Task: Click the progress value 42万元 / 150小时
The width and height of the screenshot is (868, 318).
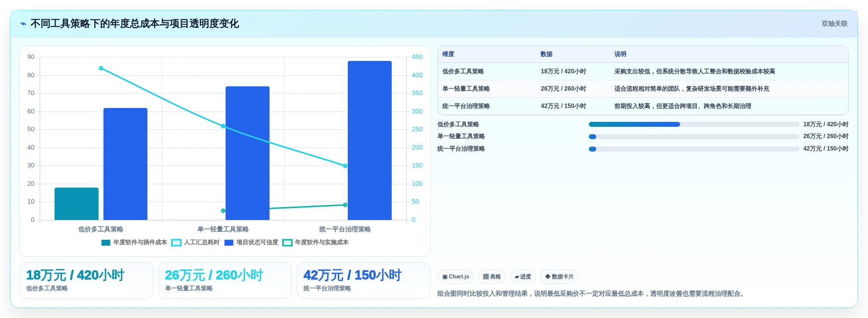Action: 826,149
